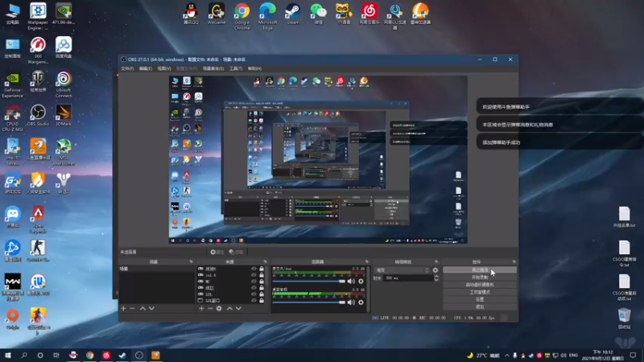The width and height of the screenshot is (644, 362).
Task: Launch Steam from the desktop icons
Action: click(293, 14)
